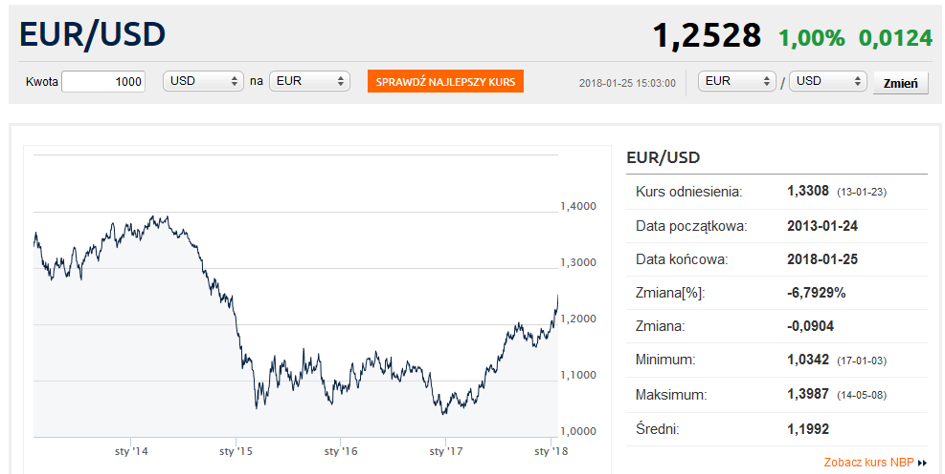Click the Kwota amount input field
Image resolution: width=945 pixels, height=474 pixels.
pos(104,81)
